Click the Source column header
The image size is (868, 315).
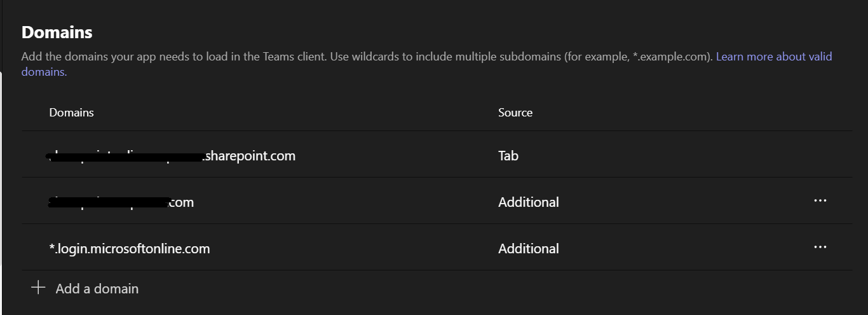[x=515, y=113]
